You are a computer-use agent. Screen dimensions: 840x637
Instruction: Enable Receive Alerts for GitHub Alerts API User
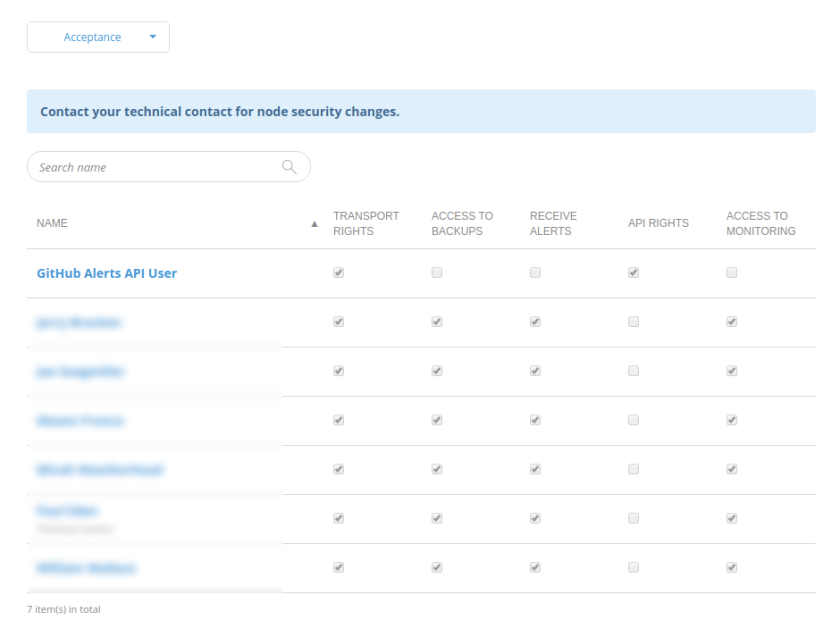click(535, 273)
